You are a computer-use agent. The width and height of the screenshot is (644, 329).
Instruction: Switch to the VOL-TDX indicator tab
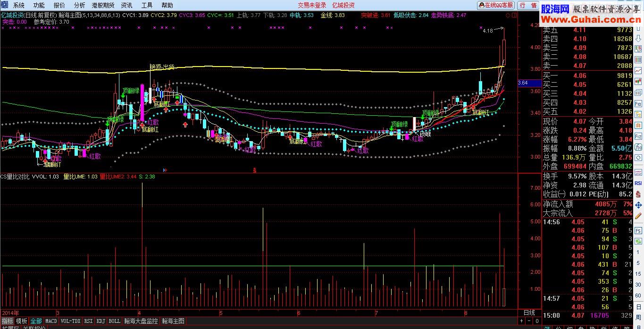click(71, 321)
